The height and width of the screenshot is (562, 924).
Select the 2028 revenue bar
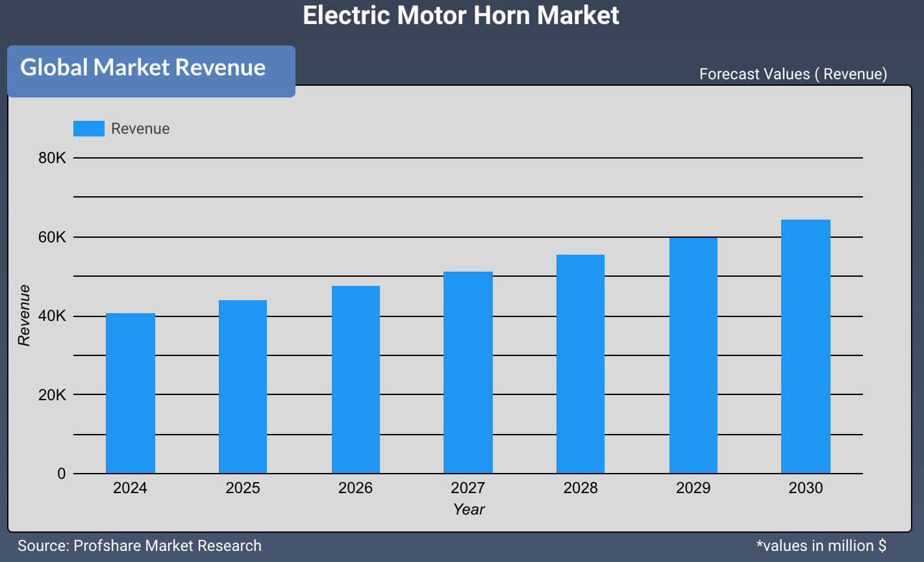point(581,364)
